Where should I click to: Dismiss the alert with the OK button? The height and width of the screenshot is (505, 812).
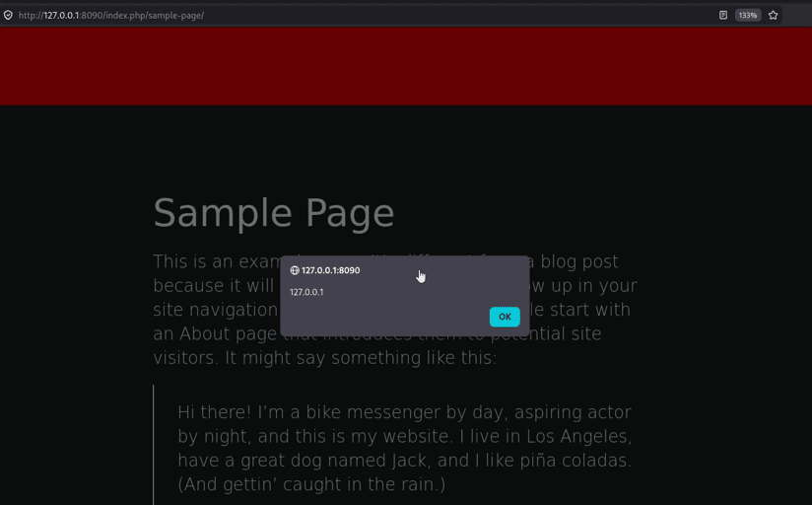pyautogui.click(x=505, y=317)
